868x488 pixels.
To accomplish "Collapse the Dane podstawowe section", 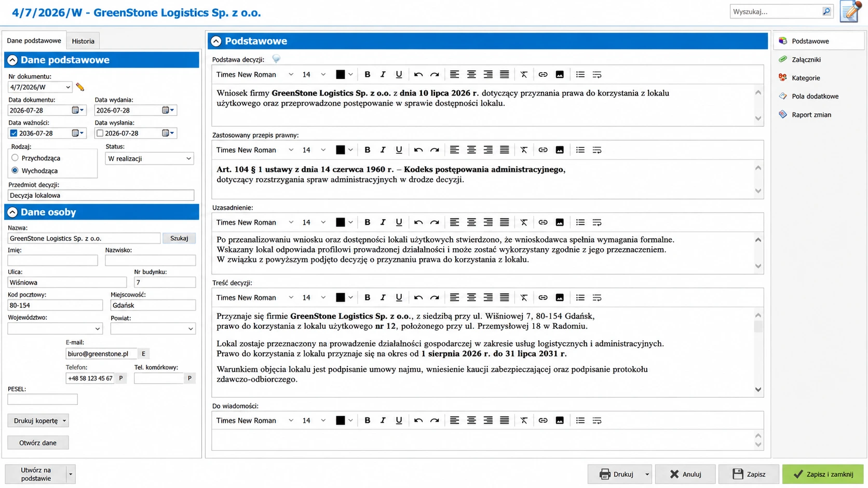I will 12,60.
